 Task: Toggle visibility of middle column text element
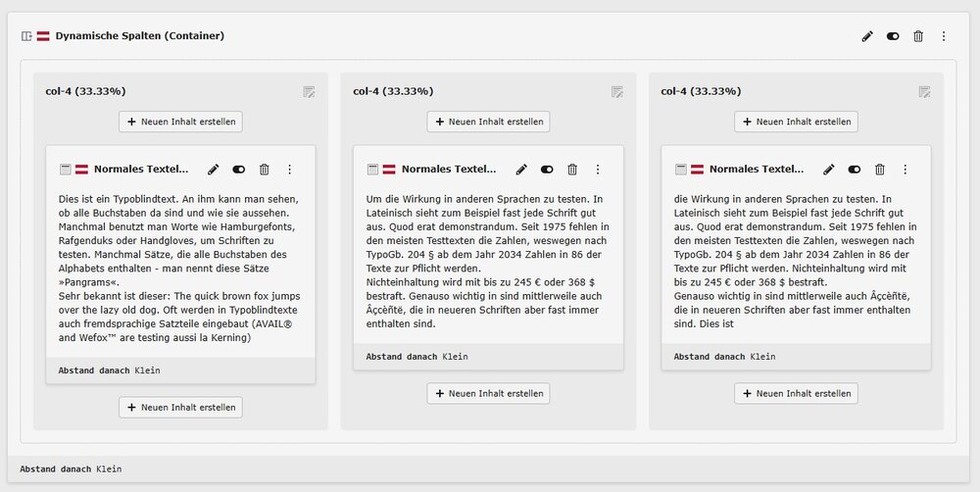(x=547, y=170)
